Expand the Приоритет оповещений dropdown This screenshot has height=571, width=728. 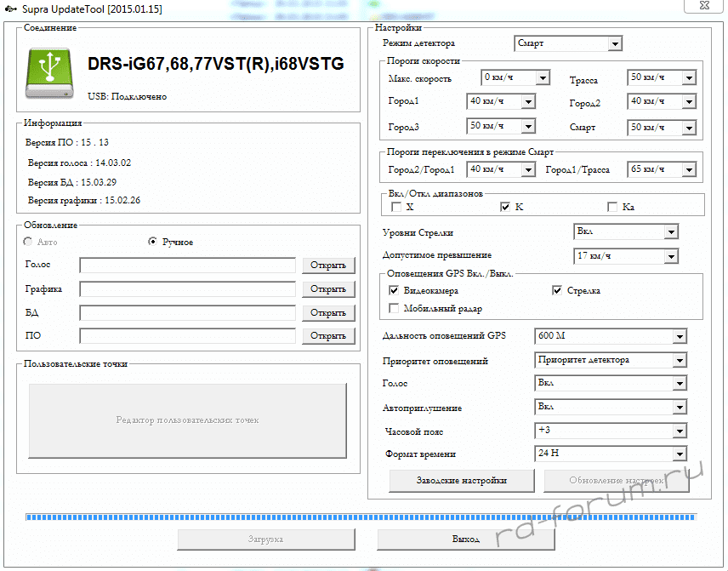611,360
